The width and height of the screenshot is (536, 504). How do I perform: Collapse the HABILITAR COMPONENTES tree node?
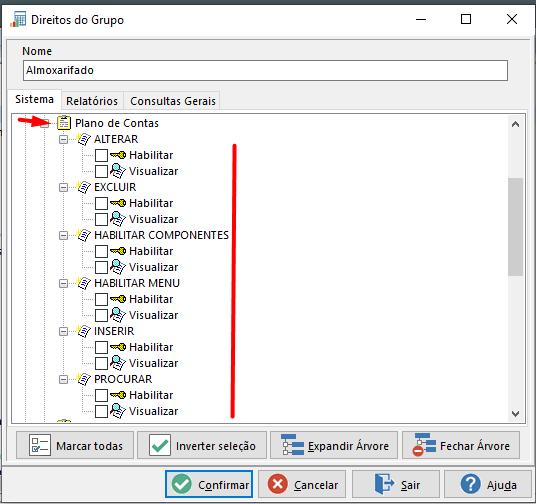coord(63,236)
